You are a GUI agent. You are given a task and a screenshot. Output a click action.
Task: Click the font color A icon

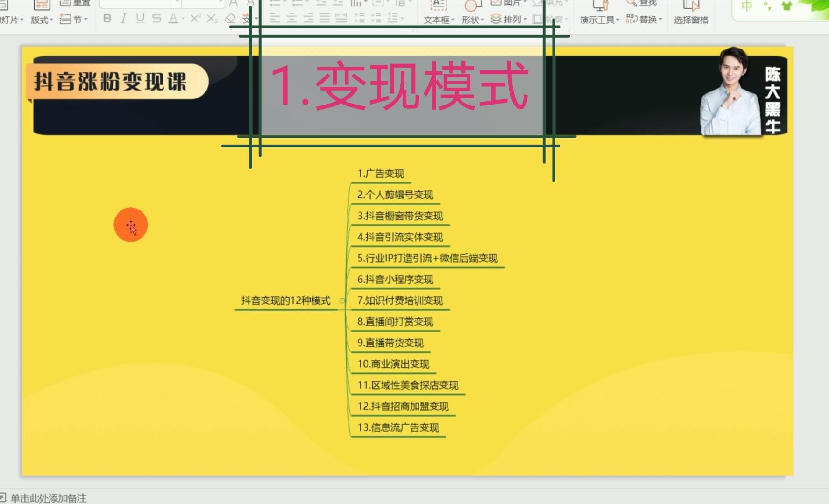[173, 19]
